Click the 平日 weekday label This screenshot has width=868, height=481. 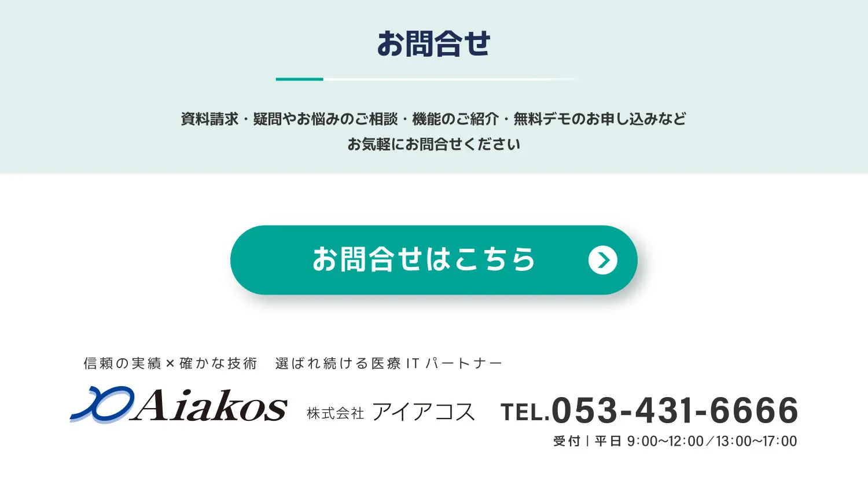tap(608, 441)
